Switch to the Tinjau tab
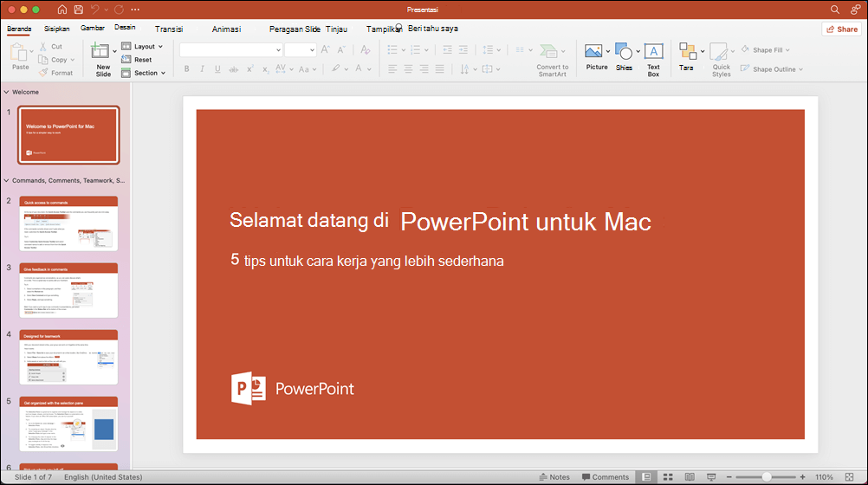The image size is (868, 485). pyautogui.click(x=336, y=29)
